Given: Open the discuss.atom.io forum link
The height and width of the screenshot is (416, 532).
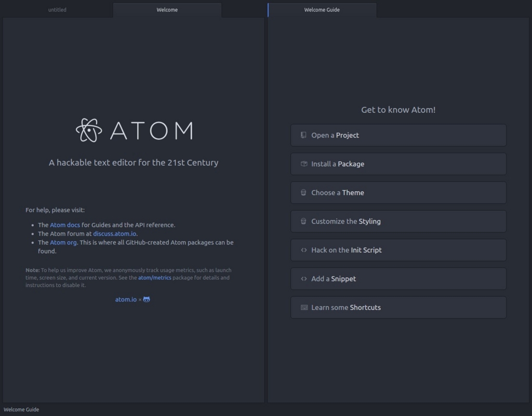Looking at the screenshot, I should (114, 233).
